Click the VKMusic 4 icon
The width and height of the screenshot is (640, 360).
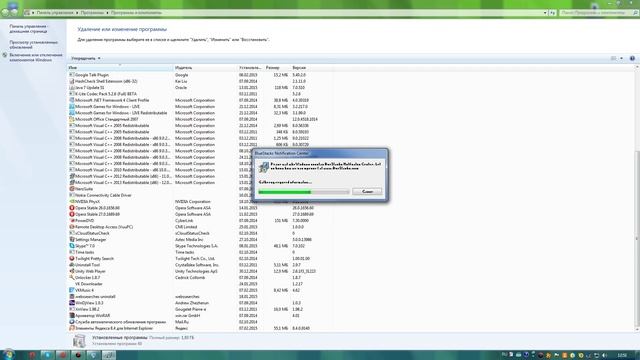(72, 290)
